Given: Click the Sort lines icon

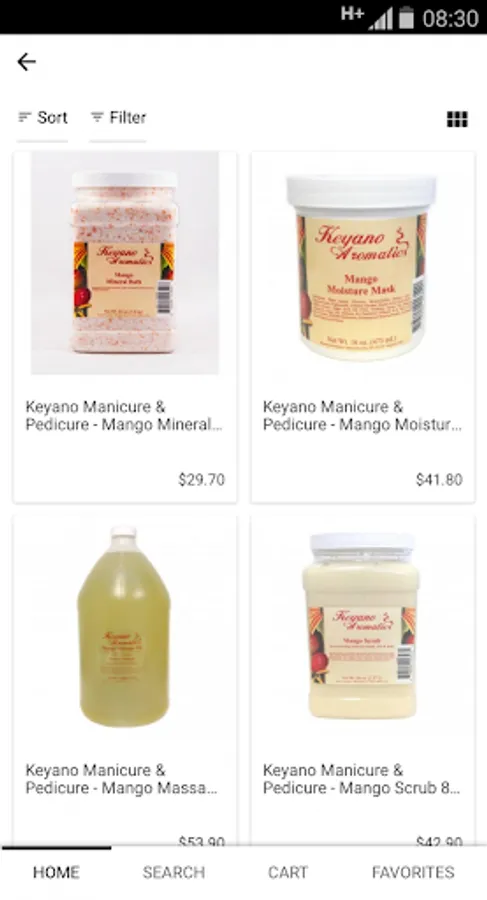Looking at the screenshot, I should [24, 117].
